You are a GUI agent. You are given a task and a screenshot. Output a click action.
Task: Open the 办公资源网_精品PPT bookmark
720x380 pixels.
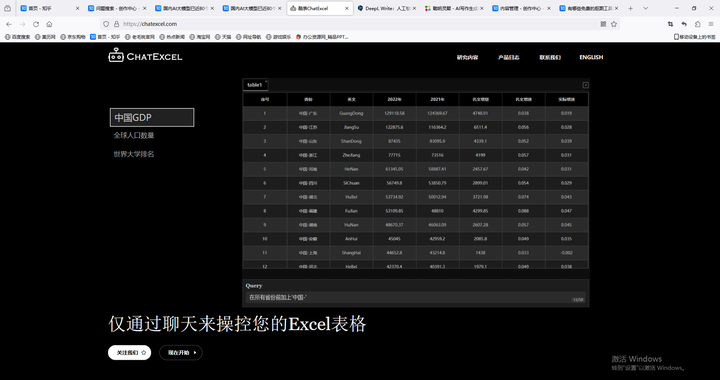[322, 37]
